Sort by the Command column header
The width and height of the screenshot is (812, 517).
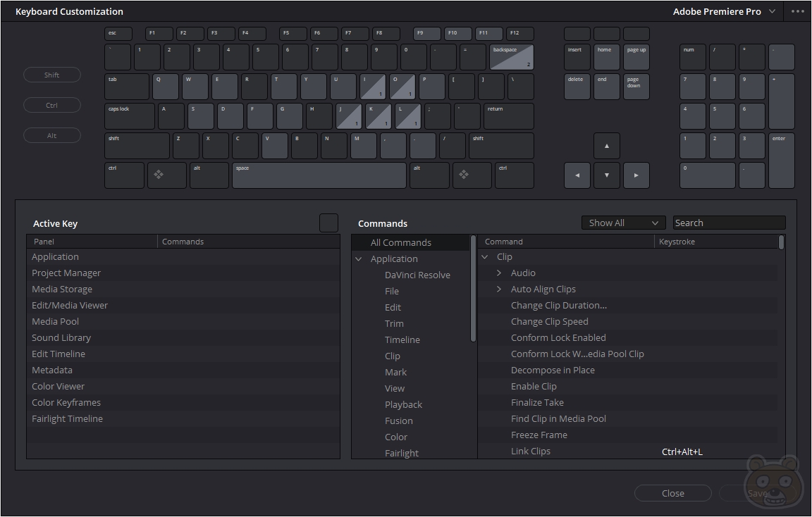click(567, 242)
